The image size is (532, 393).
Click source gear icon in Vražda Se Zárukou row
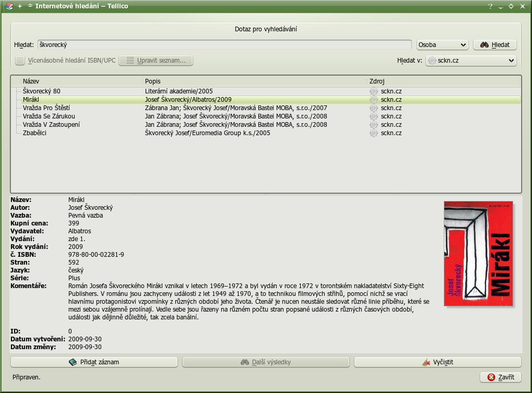[374, 116]
